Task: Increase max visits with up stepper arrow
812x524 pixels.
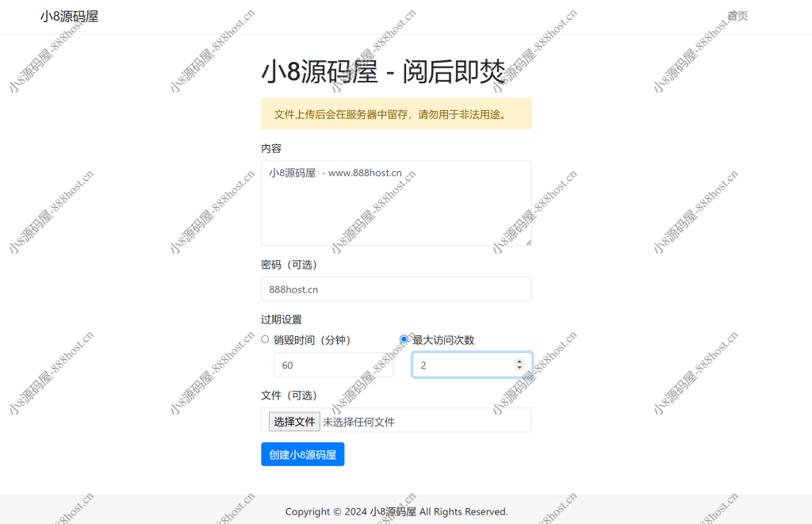Action: (519, 361)
